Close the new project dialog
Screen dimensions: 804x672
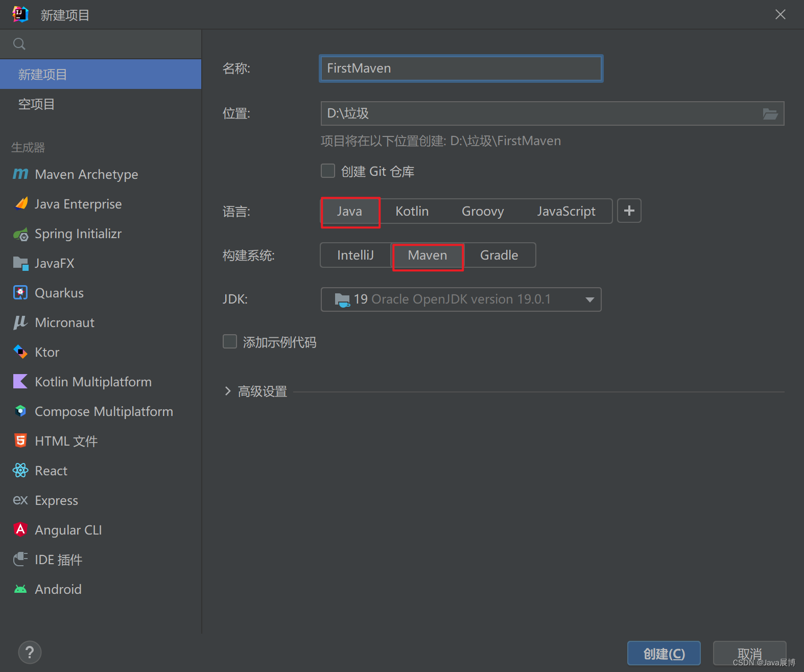tap(780, 14)
